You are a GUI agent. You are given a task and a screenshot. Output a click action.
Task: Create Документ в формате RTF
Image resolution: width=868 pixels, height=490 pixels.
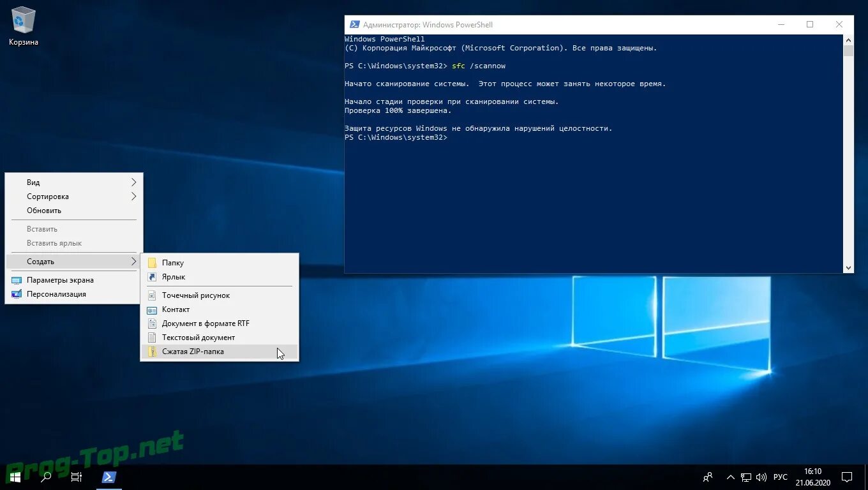pyautogui.click(x=220, y=323)
